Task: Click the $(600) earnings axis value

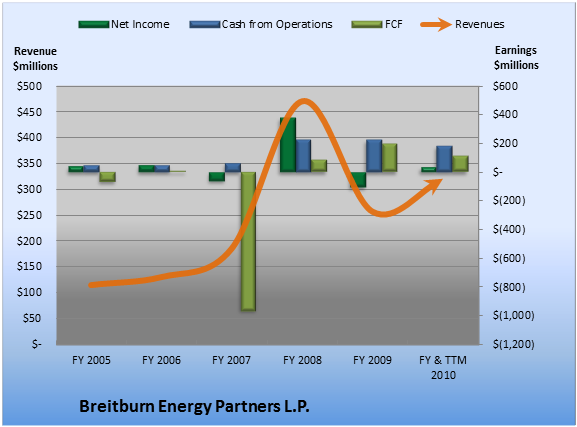Action: (x=509, y=258)
